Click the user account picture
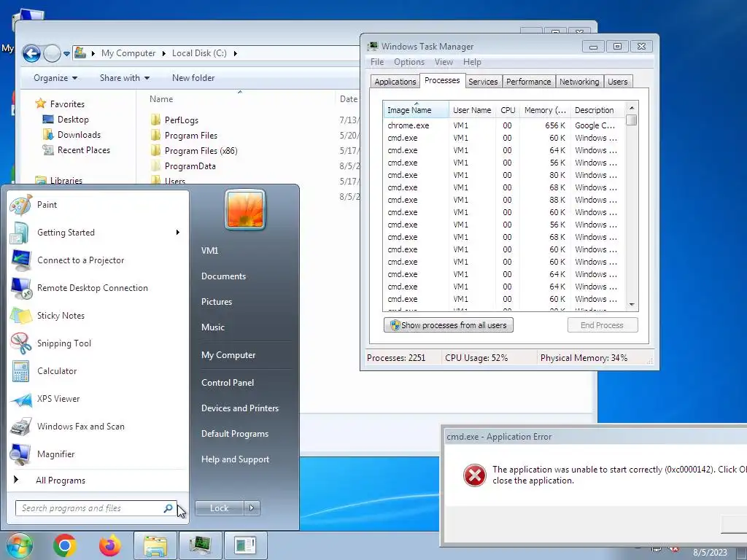This screenshot has width=747, height=560. click(245, 209)
